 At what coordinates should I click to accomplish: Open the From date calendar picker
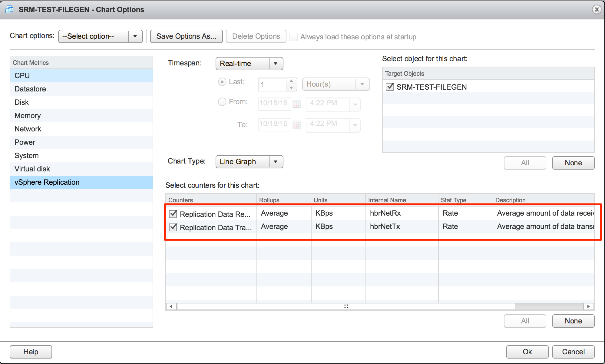click(297, 104)
